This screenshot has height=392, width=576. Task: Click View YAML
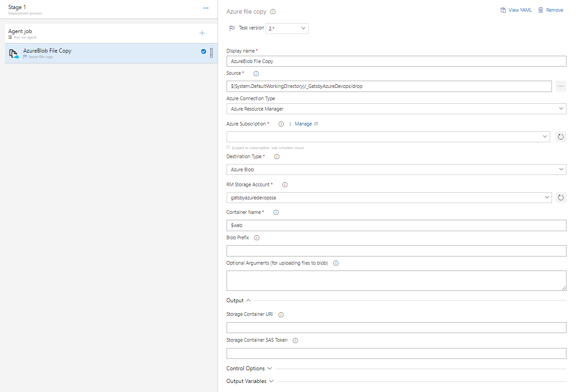pos(516,10)
